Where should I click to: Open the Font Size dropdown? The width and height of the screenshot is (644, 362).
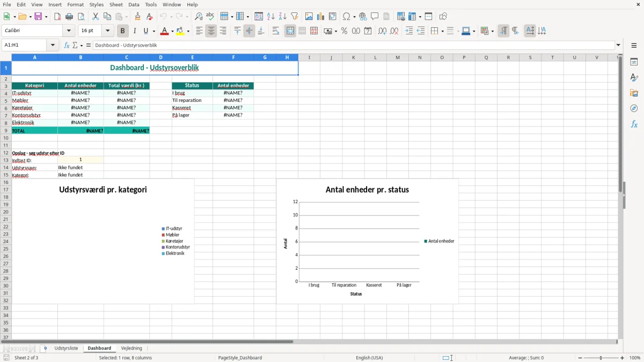108,31
